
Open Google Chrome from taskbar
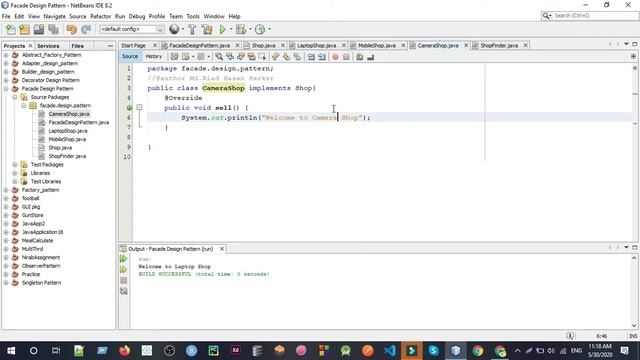478,351
